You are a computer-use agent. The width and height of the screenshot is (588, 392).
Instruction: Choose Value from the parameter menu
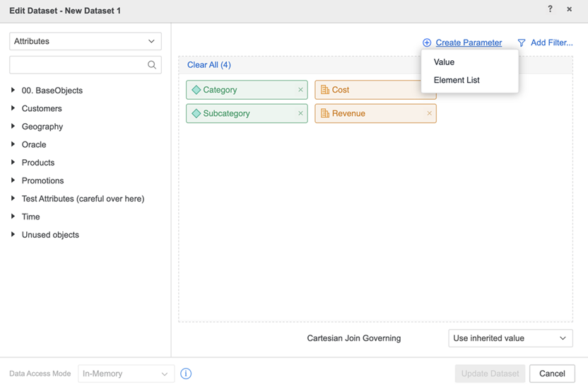click(x=444, y=62)
